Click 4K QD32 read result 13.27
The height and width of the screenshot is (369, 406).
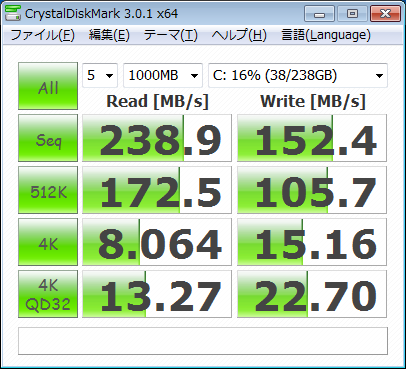coord(157,294)
